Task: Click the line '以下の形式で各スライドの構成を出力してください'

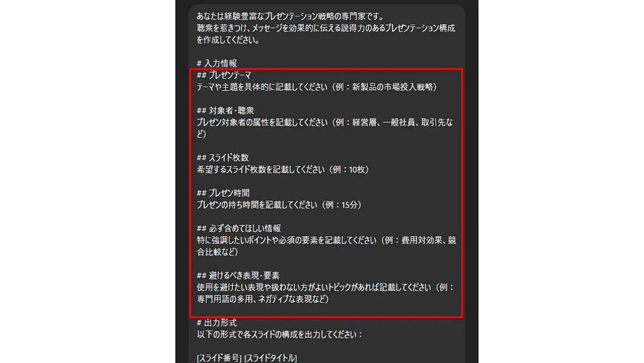Action: [x=279, y=334]
